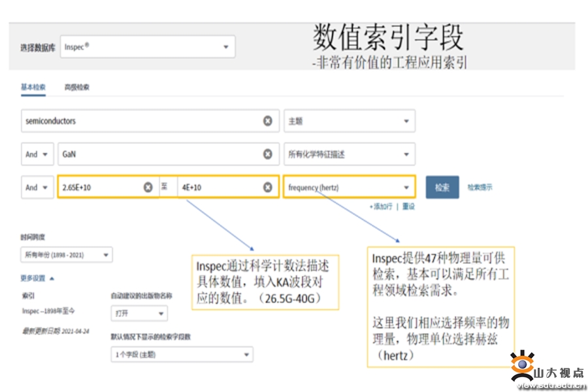The image size is (588, 392).
Task: Change the And operator beside 2.65E+10
Action: tap(37, 187)
